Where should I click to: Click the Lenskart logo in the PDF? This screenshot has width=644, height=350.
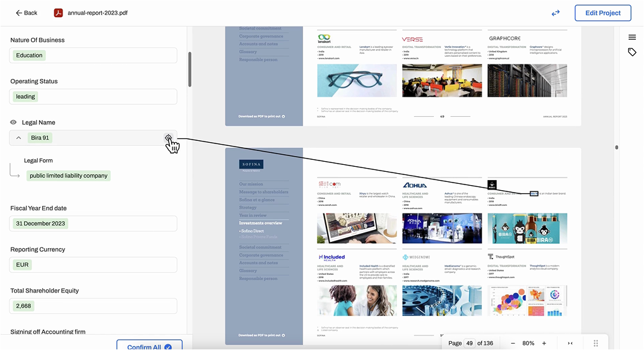(324, 39)
